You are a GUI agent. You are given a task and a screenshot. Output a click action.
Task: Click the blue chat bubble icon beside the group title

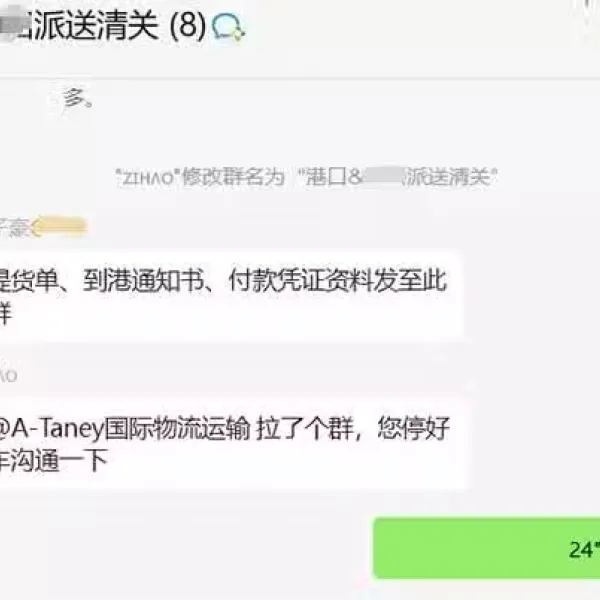click(x=228, y=27)
